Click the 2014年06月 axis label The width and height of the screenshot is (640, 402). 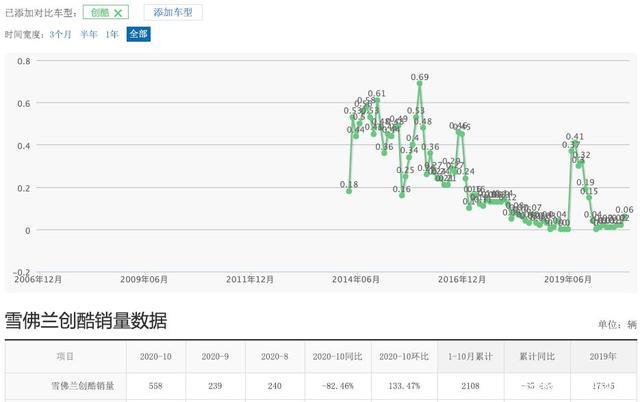point(356,280)
